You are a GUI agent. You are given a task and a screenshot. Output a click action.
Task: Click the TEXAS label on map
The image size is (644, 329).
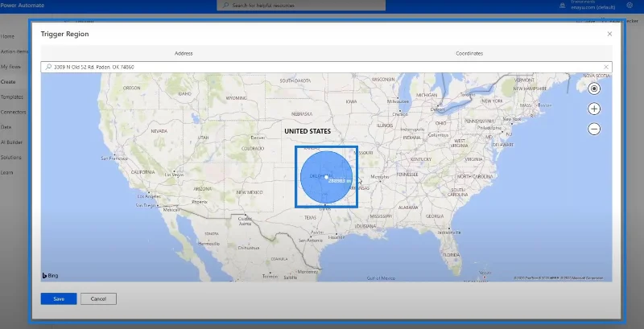(311, 218)
